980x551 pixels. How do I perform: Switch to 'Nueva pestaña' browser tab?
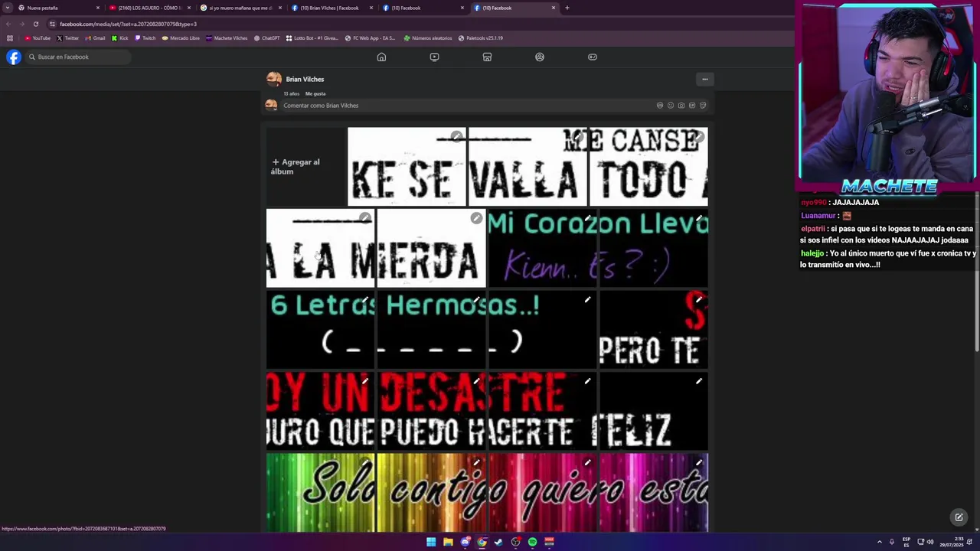[x=57, y=8]
